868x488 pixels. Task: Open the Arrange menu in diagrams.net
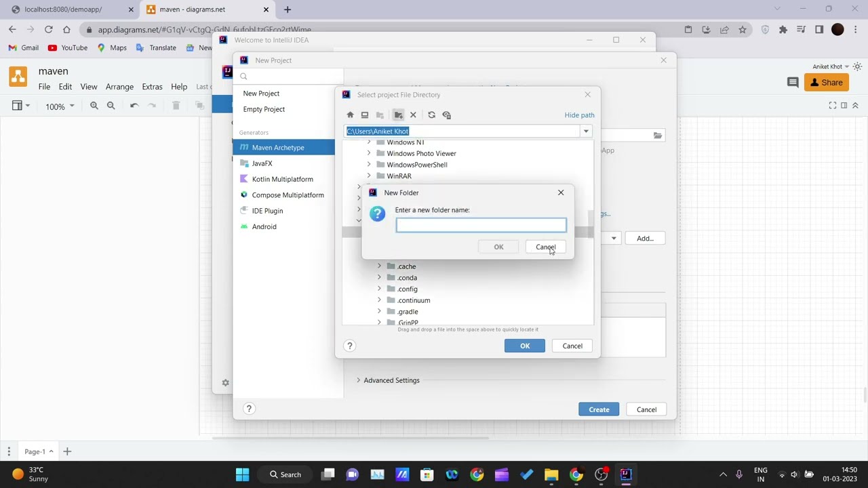[x=119, y=87]
